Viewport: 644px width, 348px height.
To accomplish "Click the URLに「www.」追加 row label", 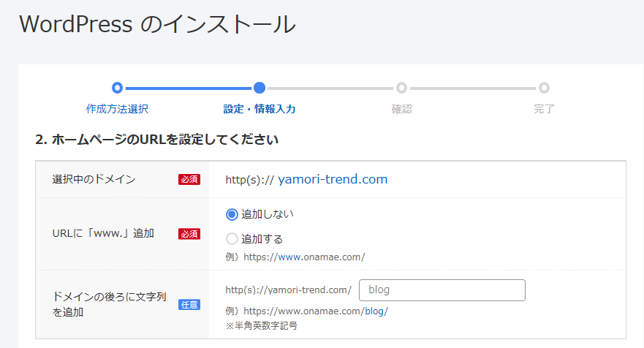I will tap(103, 233).
